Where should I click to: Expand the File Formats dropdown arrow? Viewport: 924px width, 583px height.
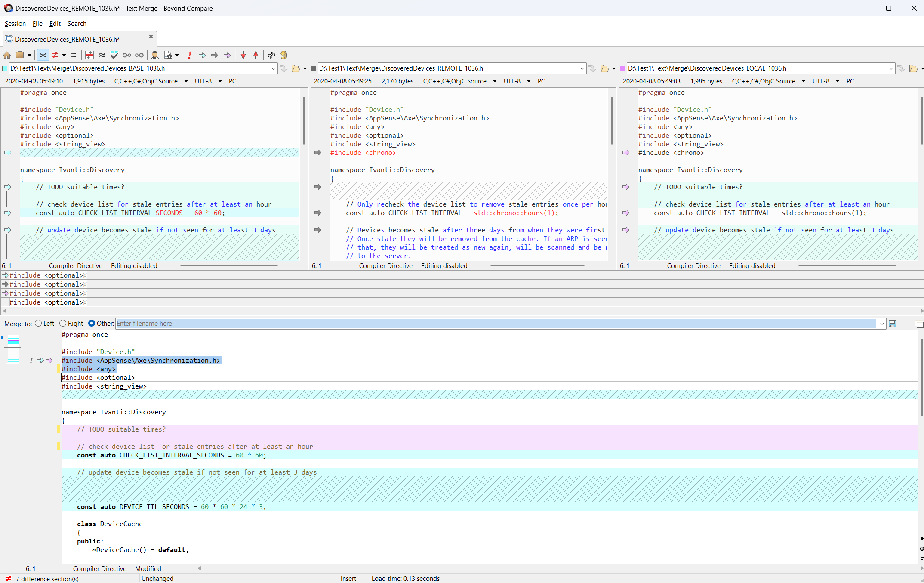tap(177, 55)
